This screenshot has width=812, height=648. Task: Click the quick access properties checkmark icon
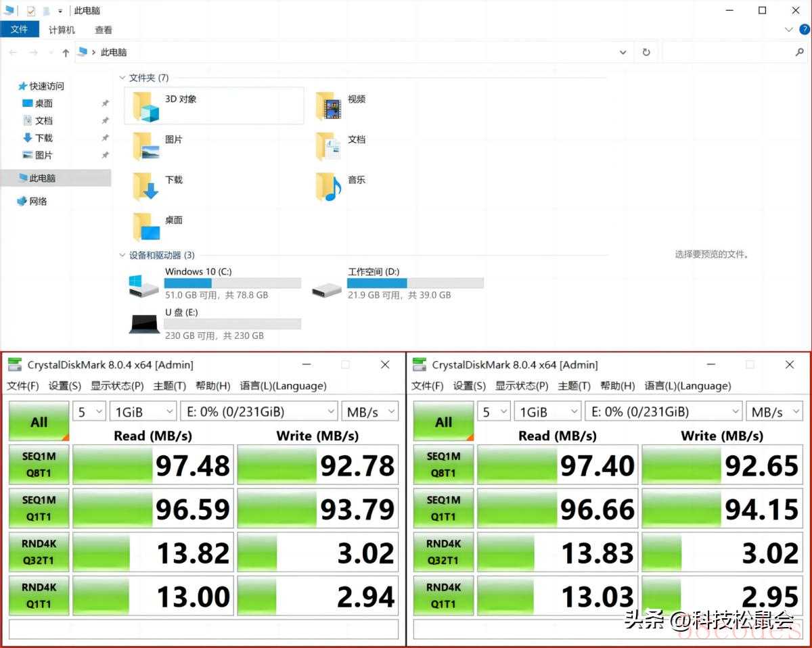coord(30,11)
